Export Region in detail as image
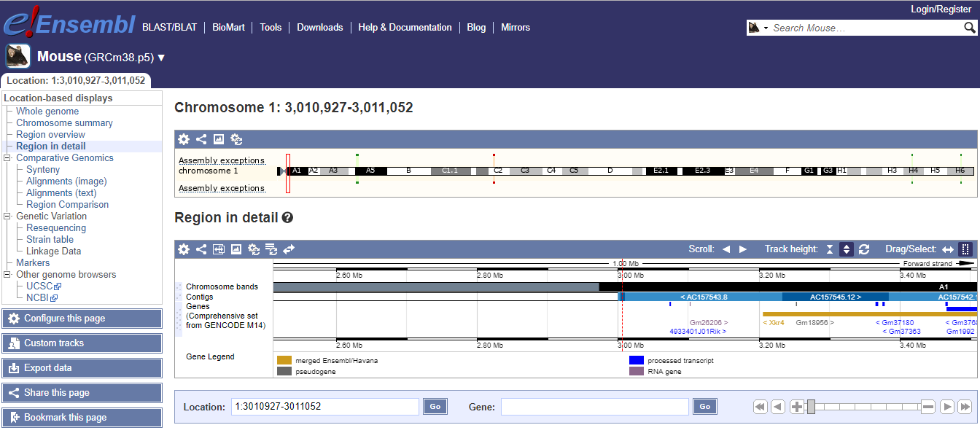 pyautogui.click(x=236, y=249)
